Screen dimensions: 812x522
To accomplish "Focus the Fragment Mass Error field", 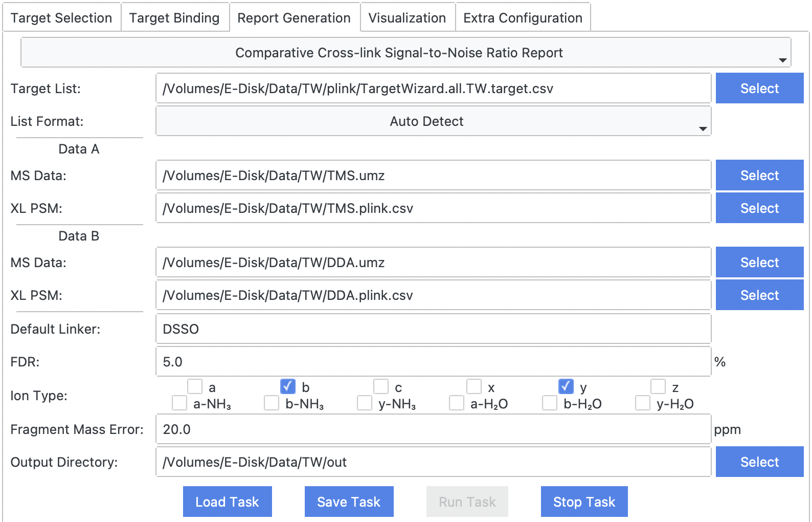I will tap(433, 429).
